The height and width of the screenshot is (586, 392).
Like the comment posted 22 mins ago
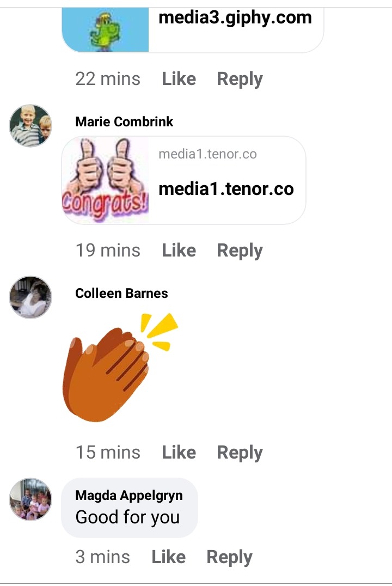click(179, 79)
